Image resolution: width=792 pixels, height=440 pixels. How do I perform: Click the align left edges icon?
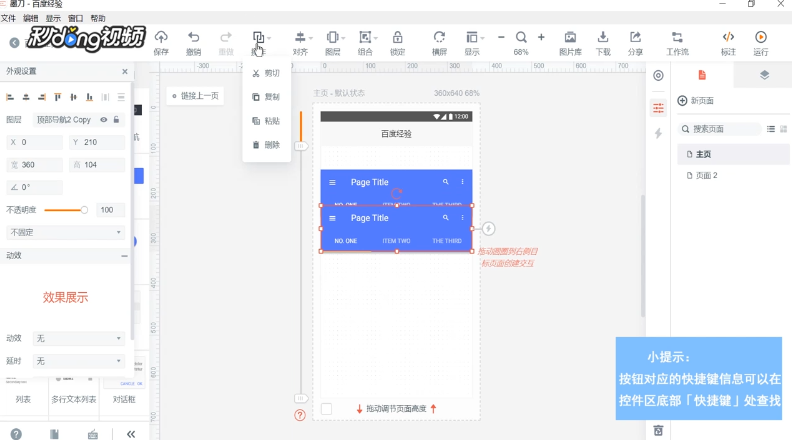pyautogui.click(x=10, y=97)
